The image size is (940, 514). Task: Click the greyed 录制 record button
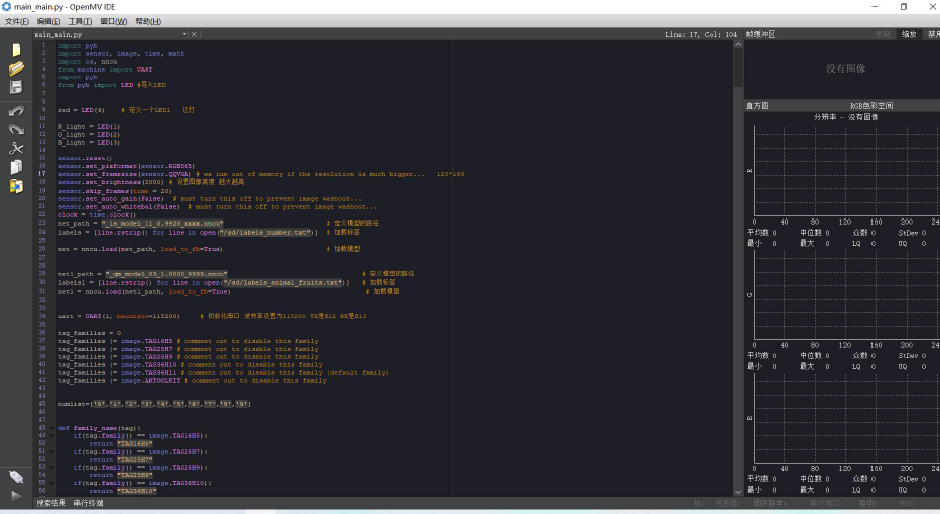[883, 34]
